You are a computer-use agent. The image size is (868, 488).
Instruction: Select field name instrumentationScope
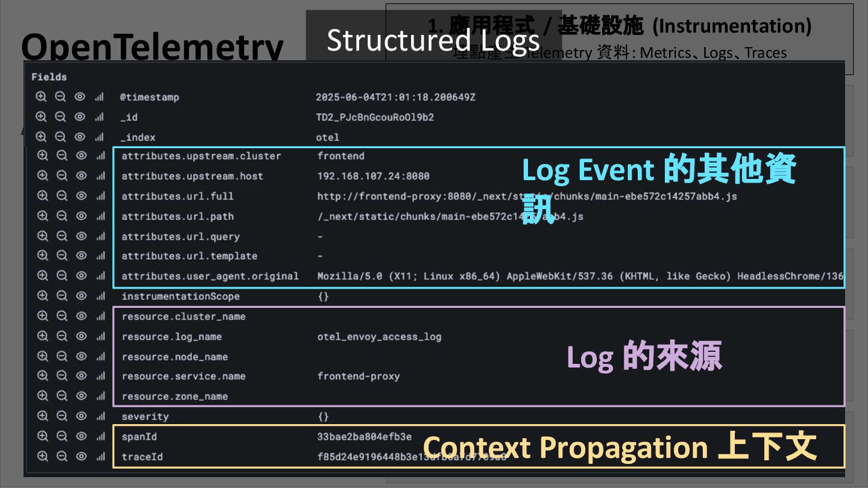coord(181,296)
